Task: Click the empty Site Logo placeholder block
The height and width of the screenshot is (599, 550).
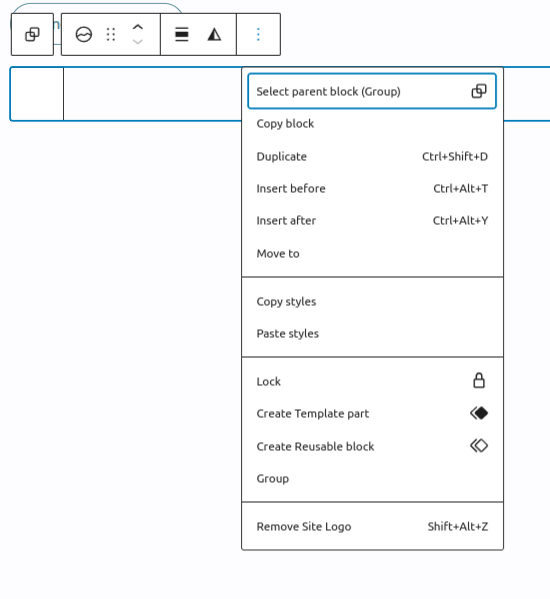Action: [37, 94]
